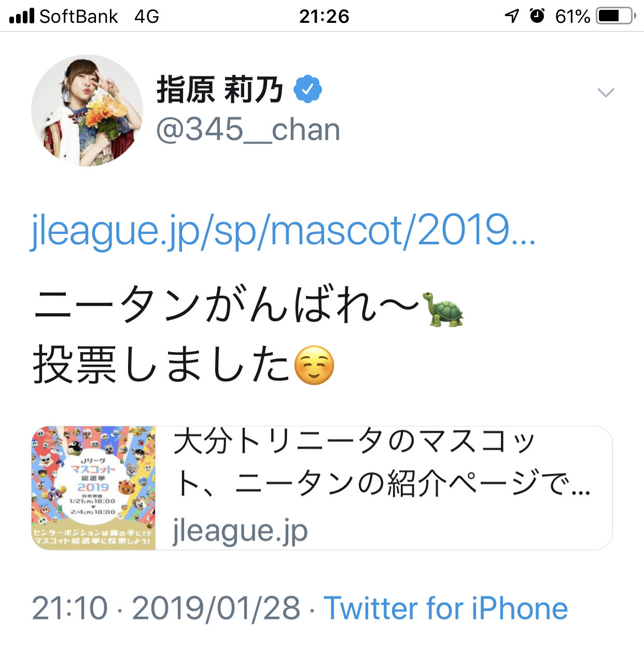Open the tweet options chevron menu
Image resolution: width=644 pixels, height=652 pixels.
point(606,93)
